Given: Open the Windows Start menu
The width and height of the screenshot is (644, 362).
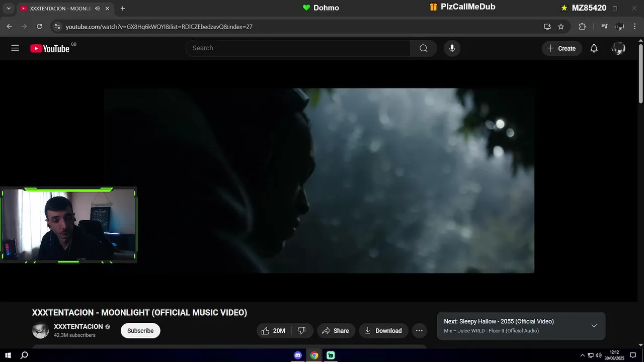Looking at the screenshot, I should pyautogui.click(x=8, y=355).
